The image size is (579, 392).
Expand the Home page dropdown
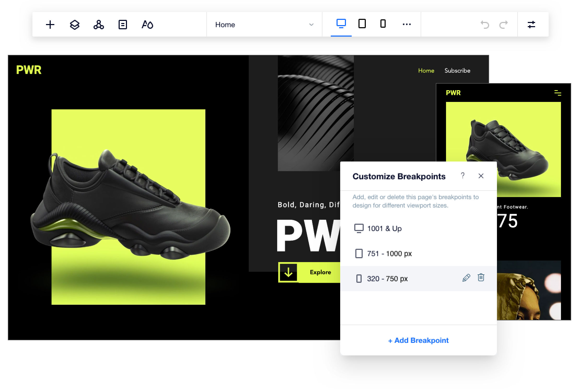click(264, 25)
